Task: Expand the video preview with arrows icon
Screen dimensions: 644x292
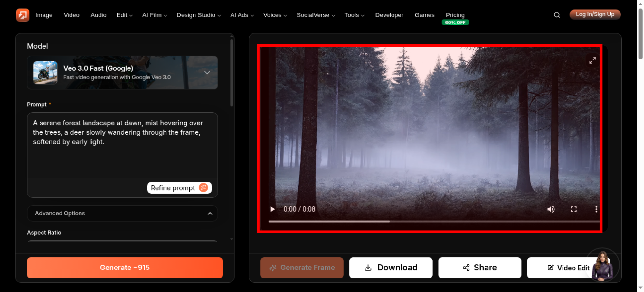Action: (x=592, y=60)
